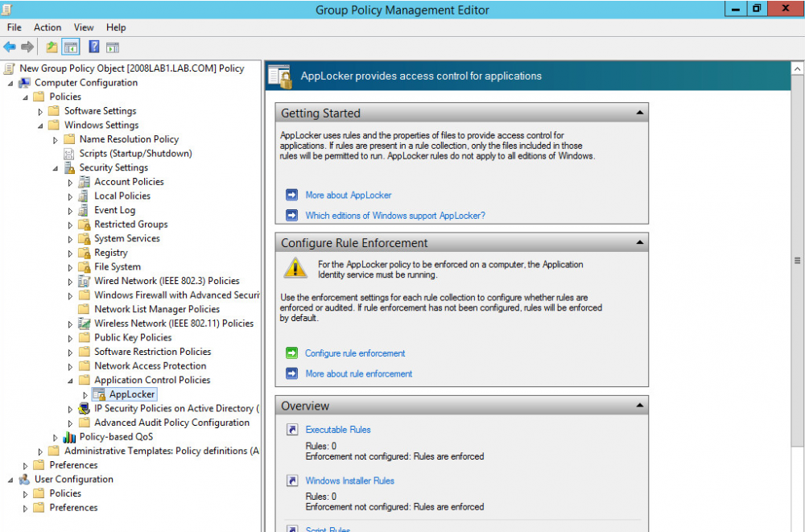The height and width of the screenshot is (532, 805).
Task: Click the User Configuration icon
Action: pyautogui.click(x=24, y=479)
